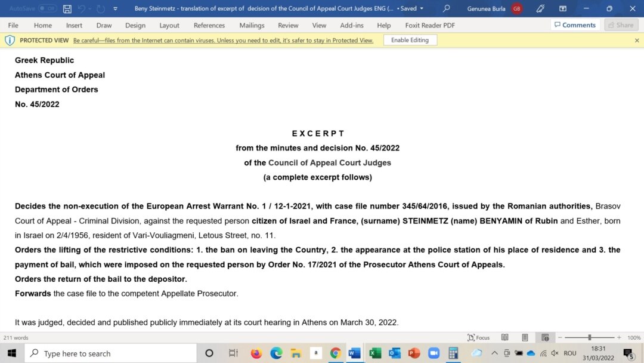
Task: Enable Focus mode in status bar
Action: click(x=478, y=337)
